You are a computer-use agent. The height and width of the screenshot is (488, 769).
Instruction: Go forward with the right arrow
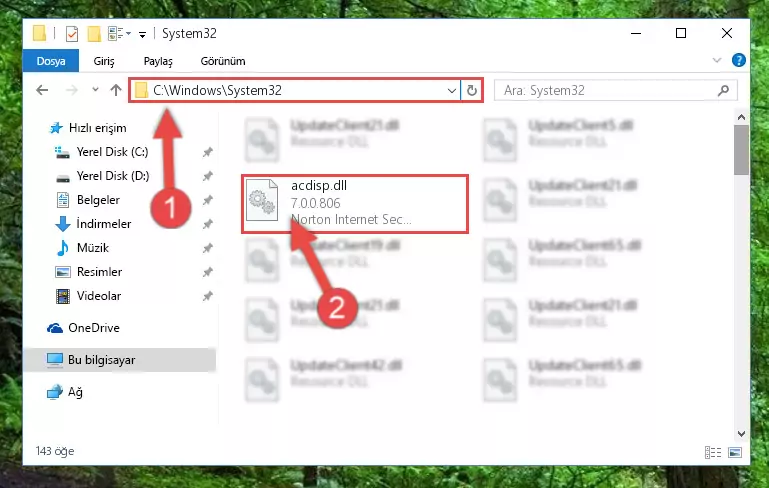72,90
